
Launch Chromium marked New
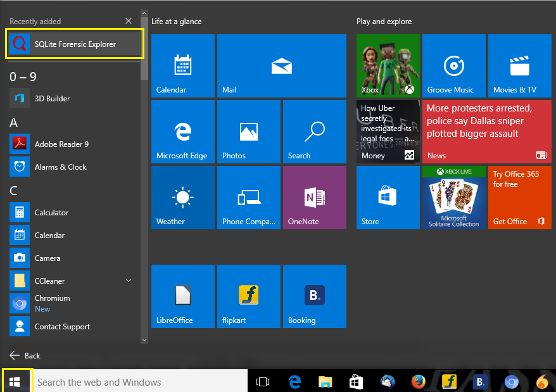(x=75, y=304)
